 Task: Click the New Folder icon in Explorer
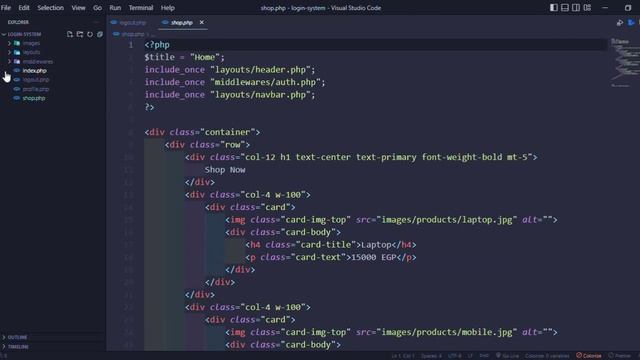[80, 34]
